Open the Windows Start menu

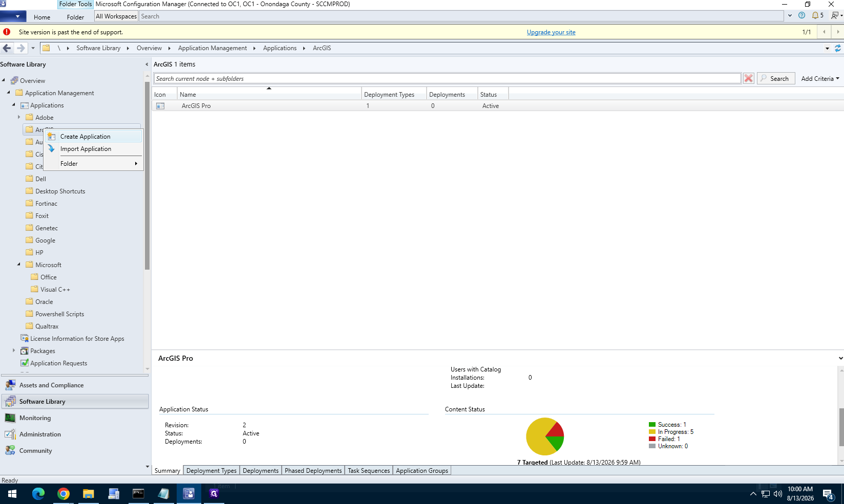(12, 494)
